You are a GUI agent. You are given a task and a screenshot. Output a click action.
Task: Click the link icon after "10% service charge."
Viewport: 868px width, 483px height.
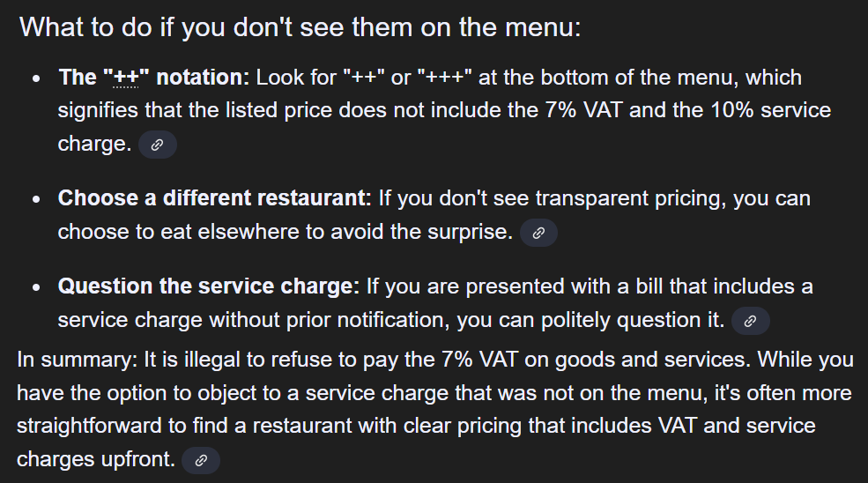pos(158,145)
